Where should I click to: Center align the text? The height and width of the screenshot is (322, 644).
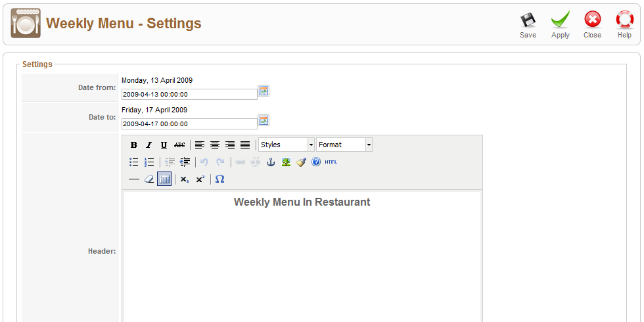[x=215, y=145]
